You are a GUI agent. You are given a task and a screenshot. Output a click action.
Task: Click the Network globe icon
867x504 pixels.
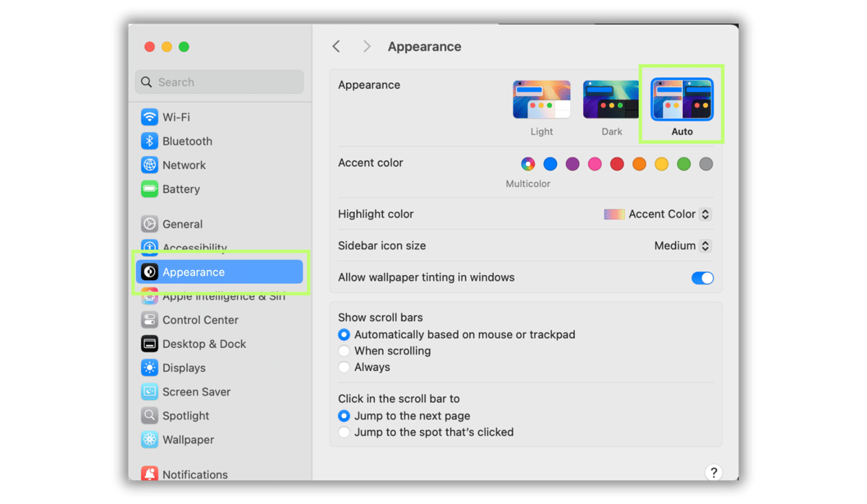150,165
